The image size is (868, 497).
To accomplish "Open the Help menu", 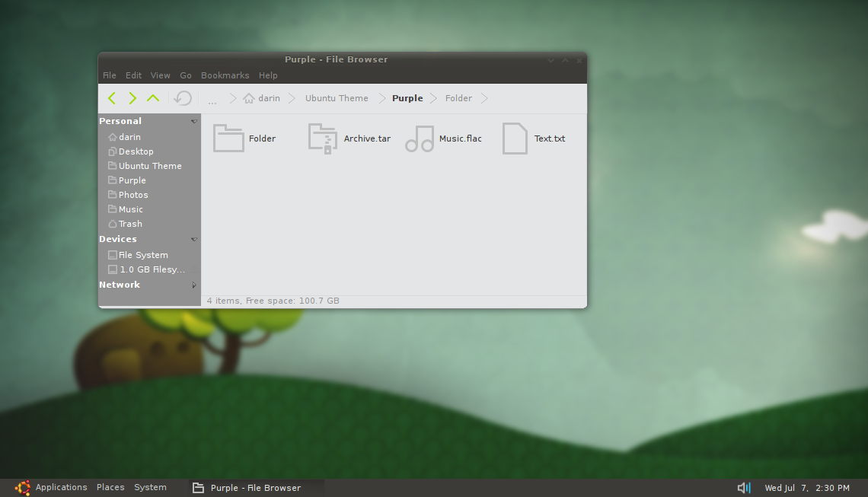I will [x=268, y=75].
